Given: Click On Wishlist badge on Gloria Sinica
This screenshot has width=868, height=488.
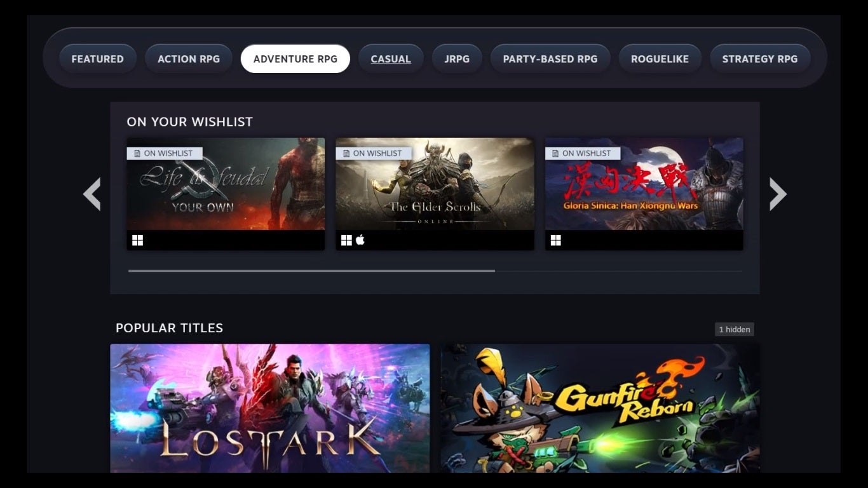Looking at the screenshot, I should pyautogui.click(x=583, y=153).
